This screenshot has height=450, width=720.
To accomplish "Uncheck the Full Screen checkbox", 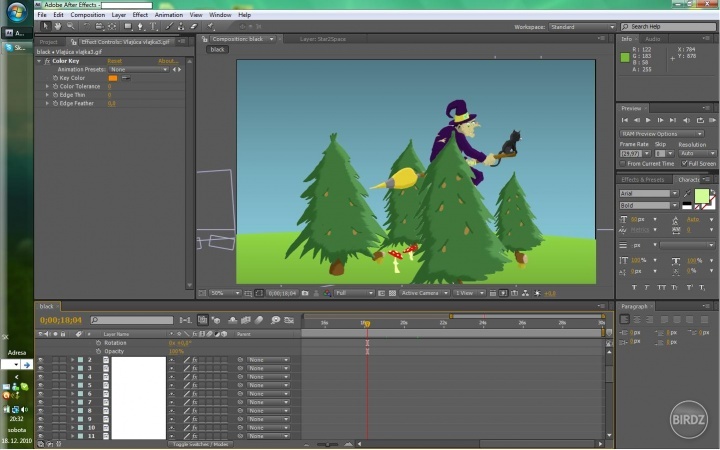I will click(x=684, y=163).
